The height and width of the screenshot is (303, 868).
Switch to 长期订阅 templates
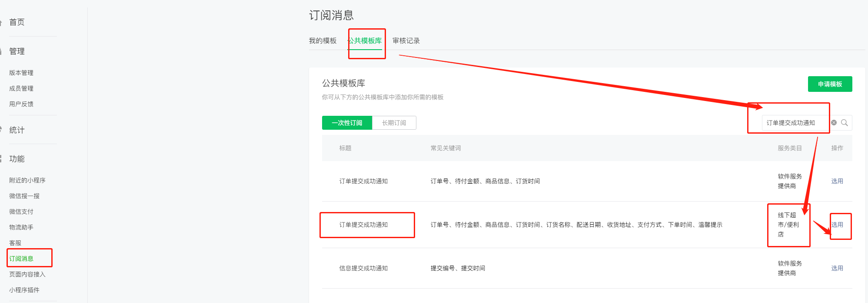(x=394, y=123)
